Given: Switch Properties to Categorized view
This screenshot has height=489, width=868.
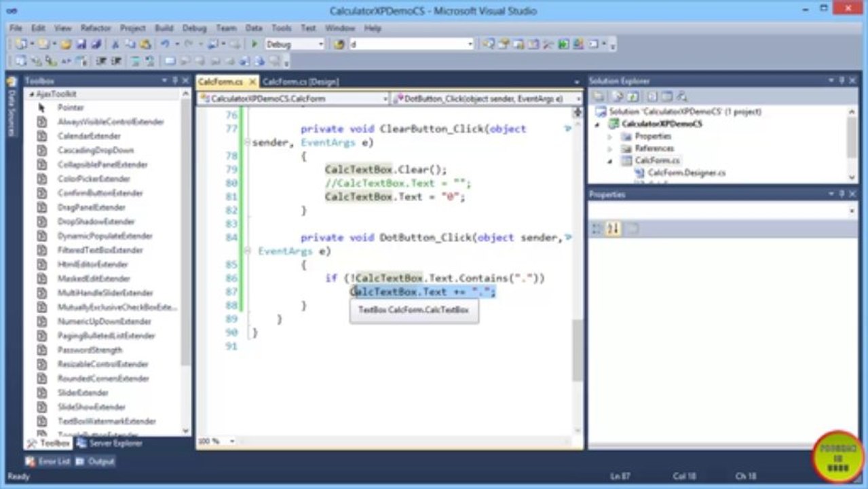Looking at the screenshot, I should pyautogui.click(x=597, y=229).
